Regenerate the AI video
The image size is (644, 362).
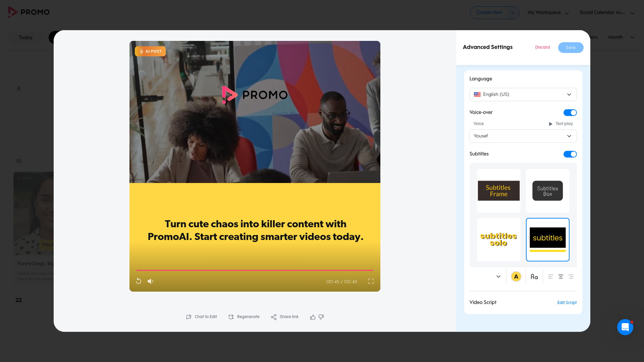[244, 317]
